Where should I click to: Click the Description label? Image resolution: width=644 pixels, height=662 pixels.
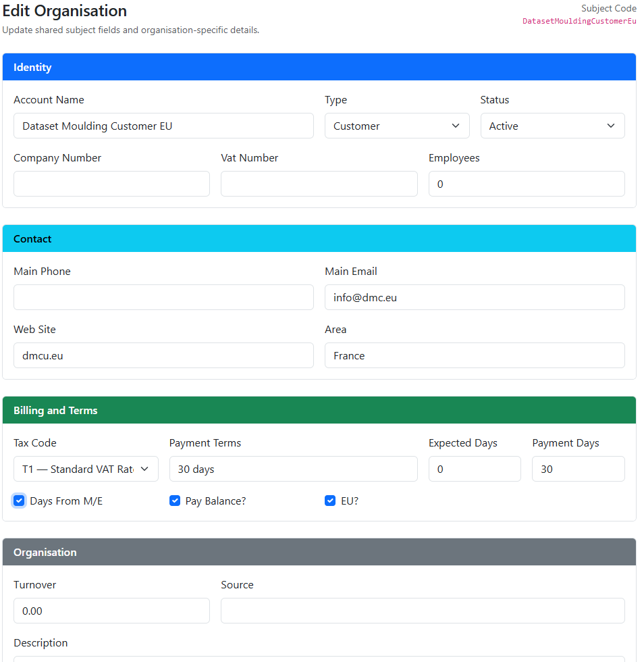click(x=41, y=643)
